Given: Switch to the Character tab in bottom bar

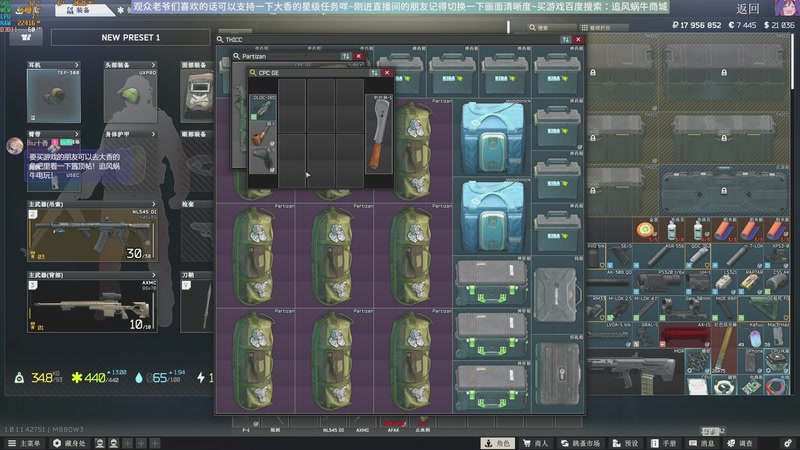Looking at the screenshot, I should coord(497,443).
